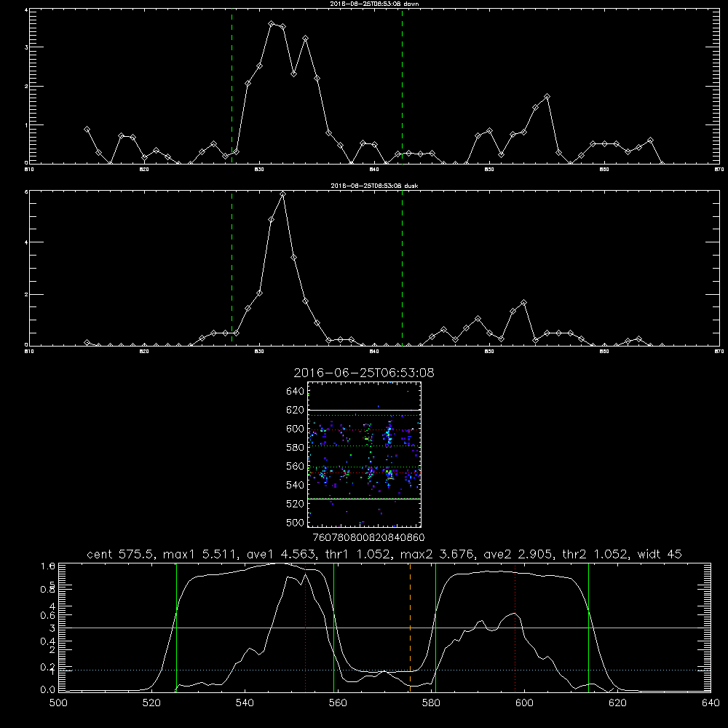Click scatter image y-axis label 560
The height and width of the screenshot is (728, 728).
(x=296, y=466)
